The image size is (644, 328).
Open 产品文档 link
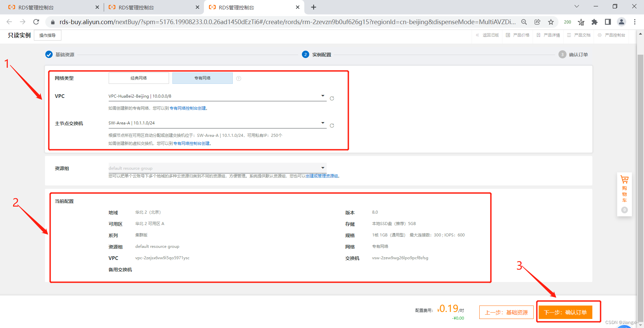tap(579, 35)
